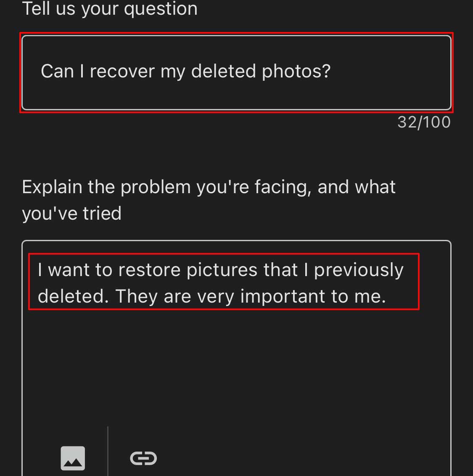Image resolution: width=473 pixels, height=476 pixels.
Task: Focus the 'Can I recover my deleted photos?' field
Action: 236,72
